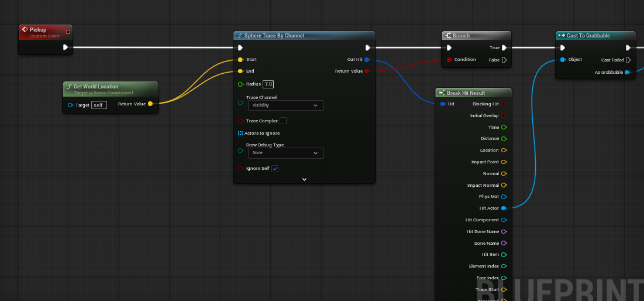The image size is (644, 301).
Task: Edit the Radius value field 7.0
Action: pos(268,84)
